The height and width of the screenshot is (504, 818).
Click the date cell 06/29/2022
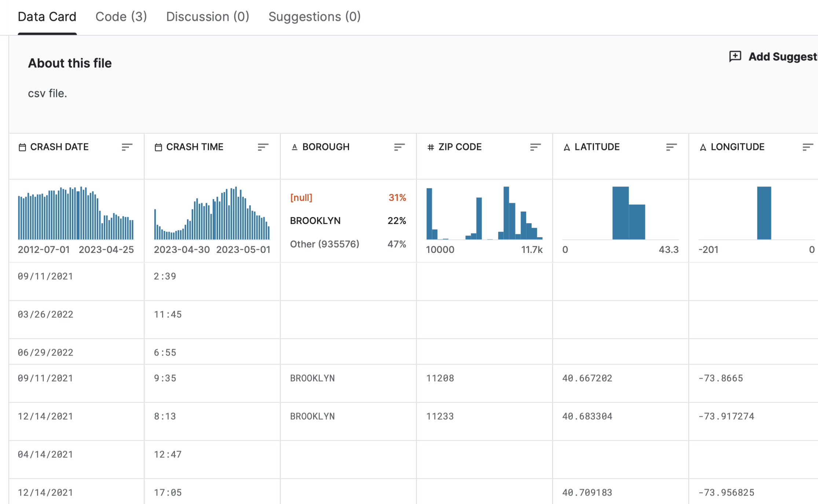click(45, 353)
